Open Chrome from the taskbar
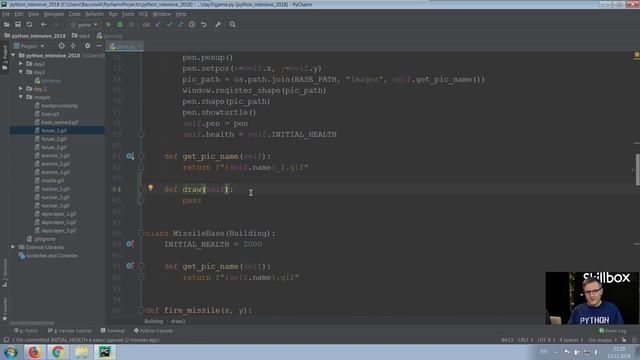640x360 pixels. click(58, 352)
